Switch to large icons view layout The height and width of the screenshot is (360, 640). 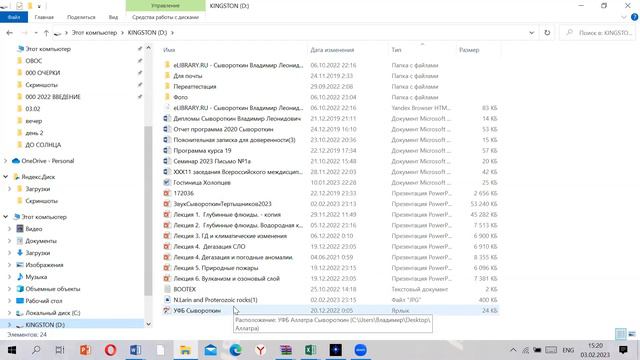[x=632, y=334]
